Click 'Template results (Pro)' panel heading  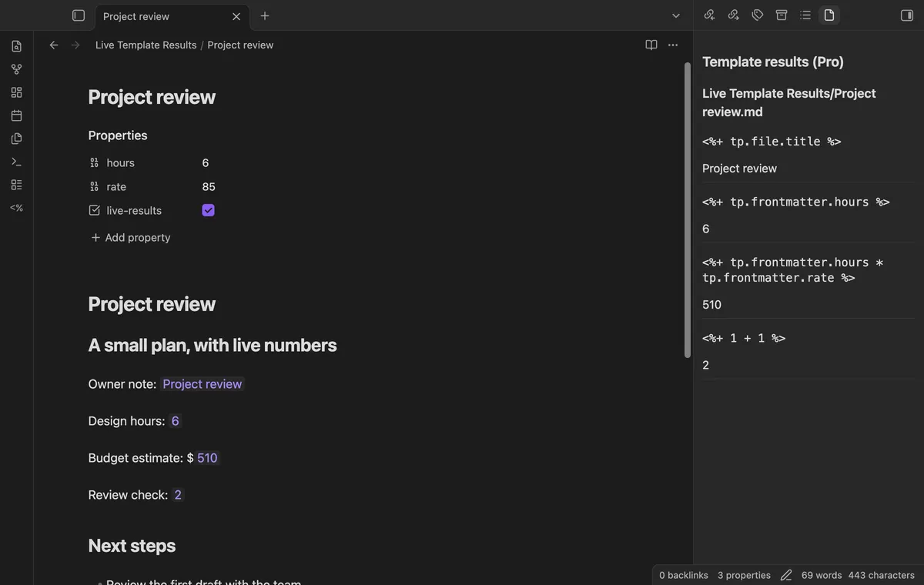coord(773,62)
